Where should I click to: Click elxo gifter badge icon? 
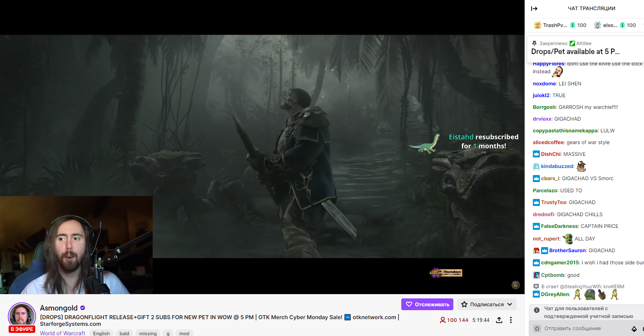point(597,25)
